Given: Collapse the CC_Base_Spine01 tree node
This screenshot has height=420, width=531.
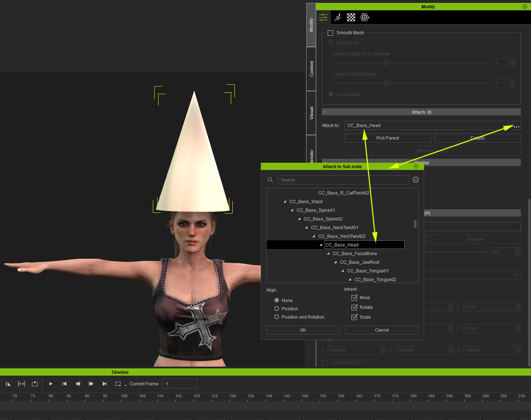Looking at the screenshot, I should click(x=292, y=210).
